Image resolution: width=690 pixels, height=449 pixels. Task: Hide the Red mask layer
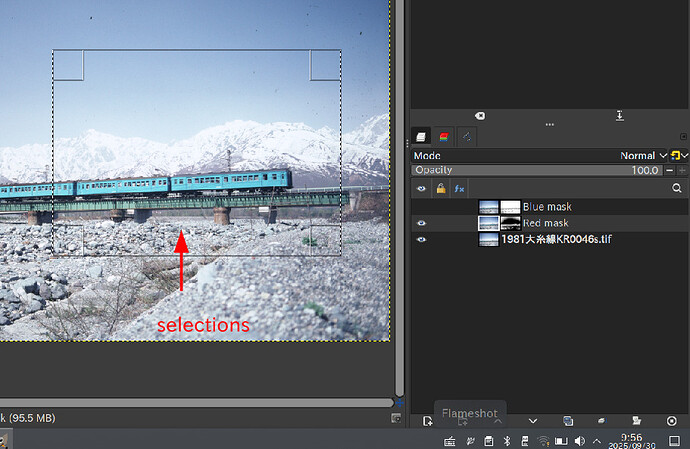tap(421, 223)
